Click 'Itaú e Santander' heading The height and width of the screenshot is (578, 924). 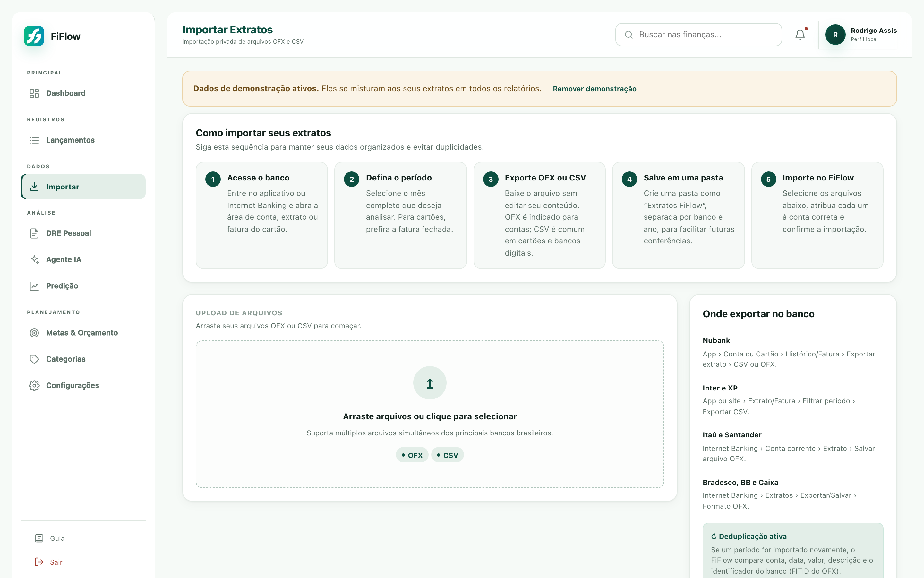[732, 435]
